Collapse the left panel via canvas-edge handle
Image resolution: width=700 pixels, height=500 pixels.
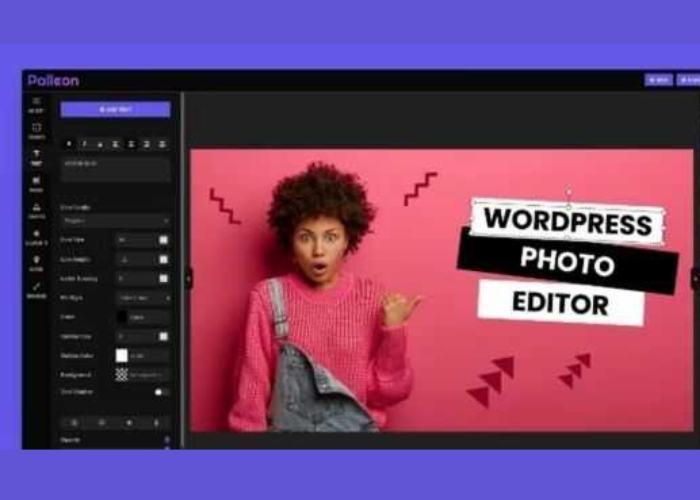pos(188,279)
